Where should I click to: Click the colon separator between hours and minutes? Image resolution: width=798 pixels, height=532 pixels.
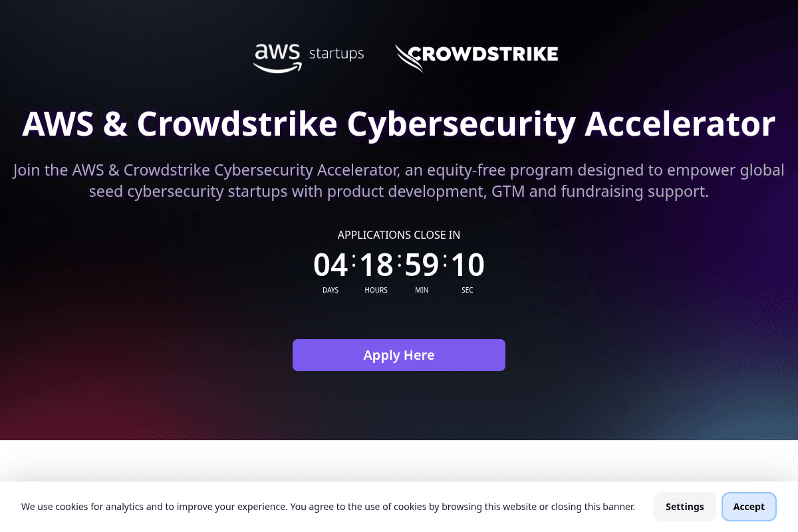(x=399, y=264)
